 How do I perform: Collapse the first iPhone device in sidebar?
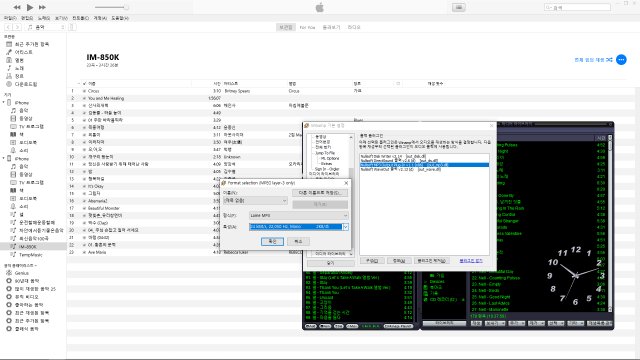[4, 102]
